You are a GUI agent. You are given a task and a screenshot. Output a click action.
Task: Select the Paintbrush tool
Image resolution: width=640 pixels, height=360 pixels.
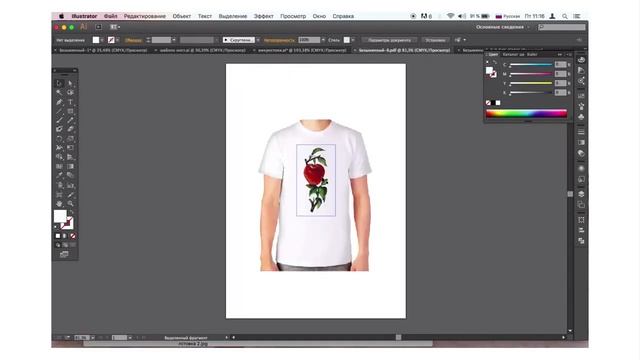pos(59,120)
